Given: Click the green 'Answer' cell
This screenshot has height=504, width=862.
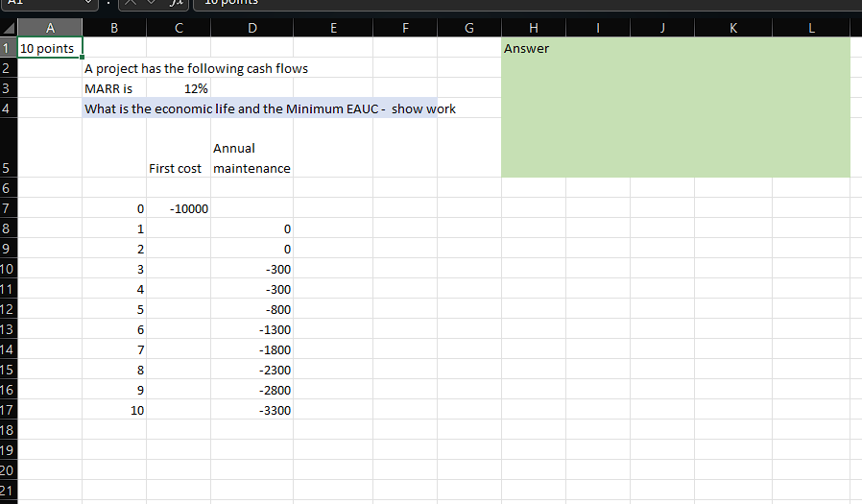Looking at the screenshot, I should pyautogui.click(x=676, y=108).
